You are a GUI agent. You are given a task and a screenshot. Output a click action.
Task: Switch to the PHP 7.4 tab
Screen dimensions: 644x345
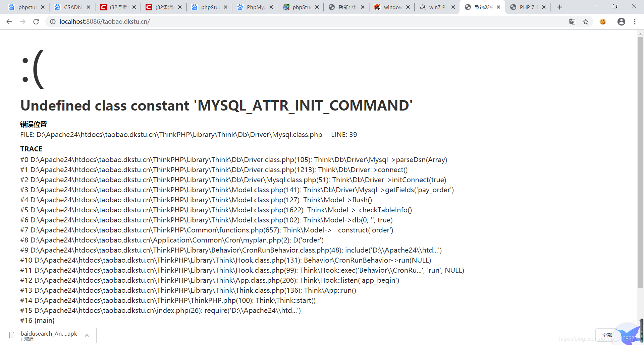[x=527, y=7]
